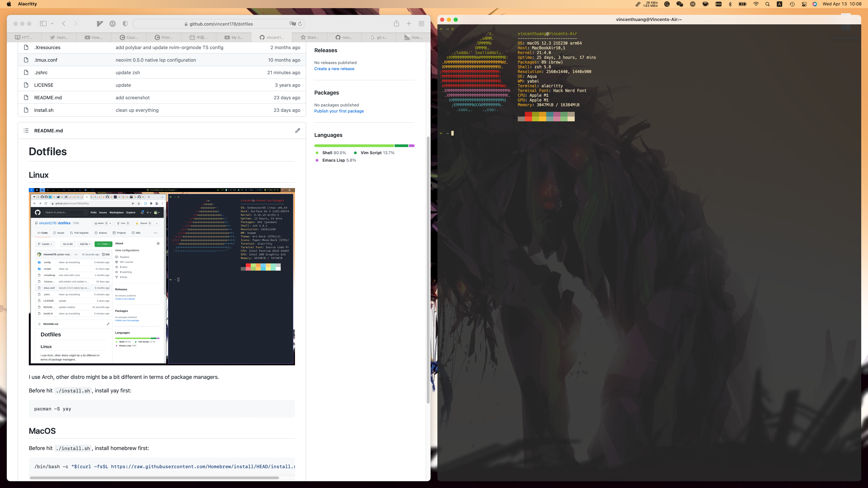Reload the dotfiles page
This screenshot has height=488, width=868.
[300, 24]
